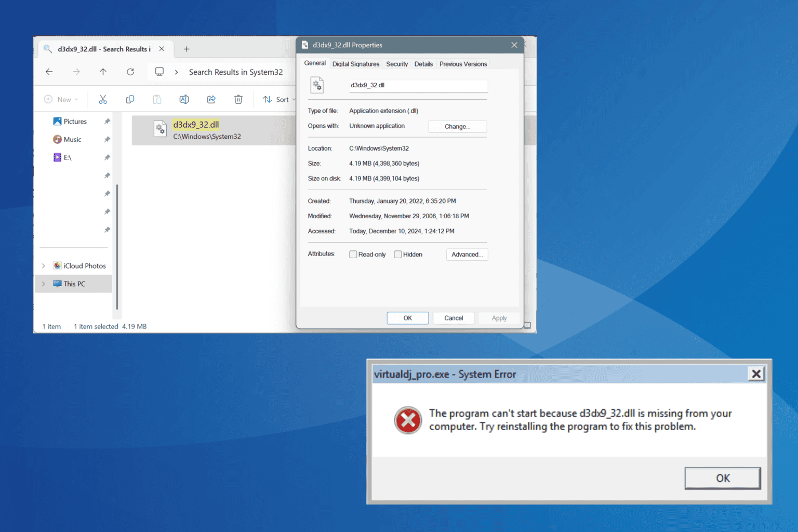Click the pin icon next to Music
The height and width of the screenshot is (532, 798).
tap(107, 139)
